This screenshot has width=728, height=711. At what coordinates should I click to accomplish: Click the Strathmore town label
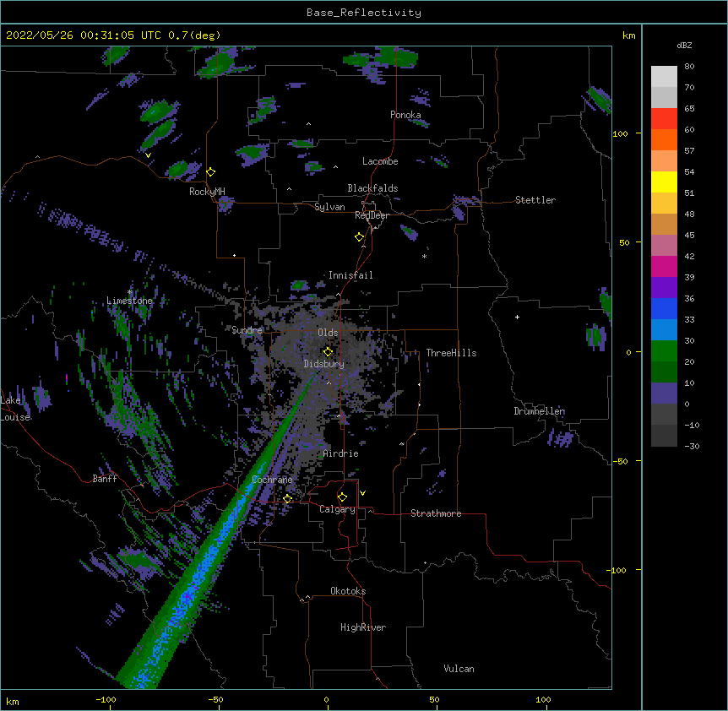click(x=436, y=513)
